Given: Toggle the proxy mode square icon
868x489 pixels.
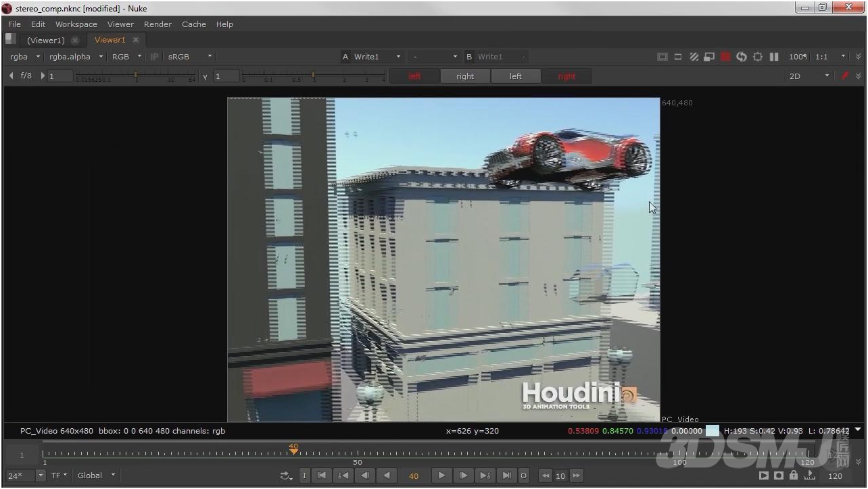Looking at the screenshot, I should tap(678, 57).
